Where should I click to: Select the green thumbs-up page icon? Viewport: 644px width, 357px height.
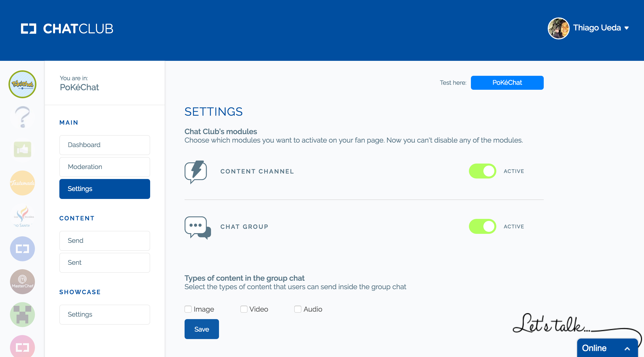point(22,149)
